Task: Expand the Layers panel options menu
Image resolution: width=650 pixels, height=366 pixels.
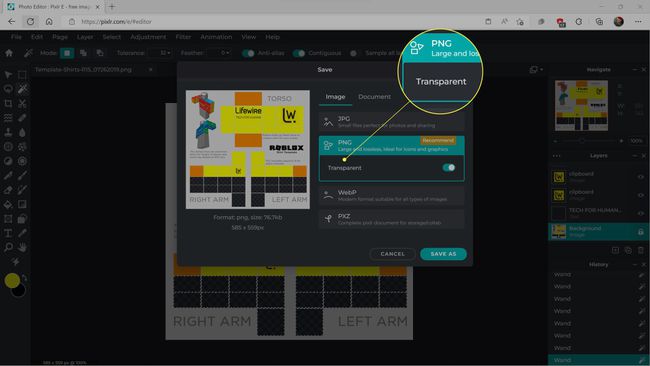Action: [556, 156]
